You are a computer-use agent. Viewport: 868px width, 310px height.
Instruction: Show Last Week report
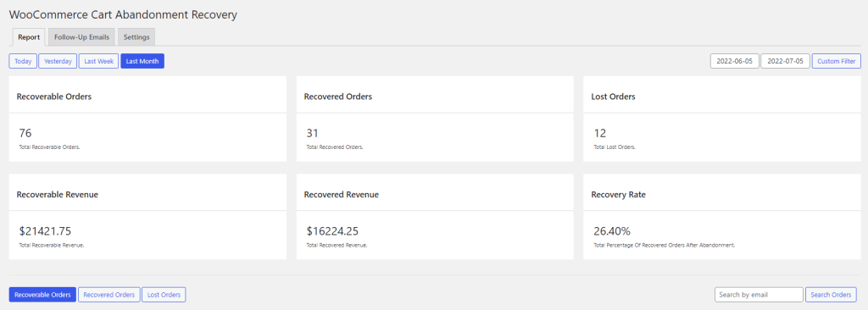98,62
